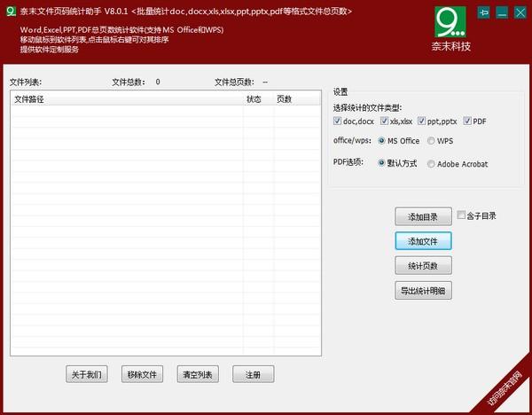The image size is (532, 415).
Task: Click the 文件总数 label
Action: 129,82
